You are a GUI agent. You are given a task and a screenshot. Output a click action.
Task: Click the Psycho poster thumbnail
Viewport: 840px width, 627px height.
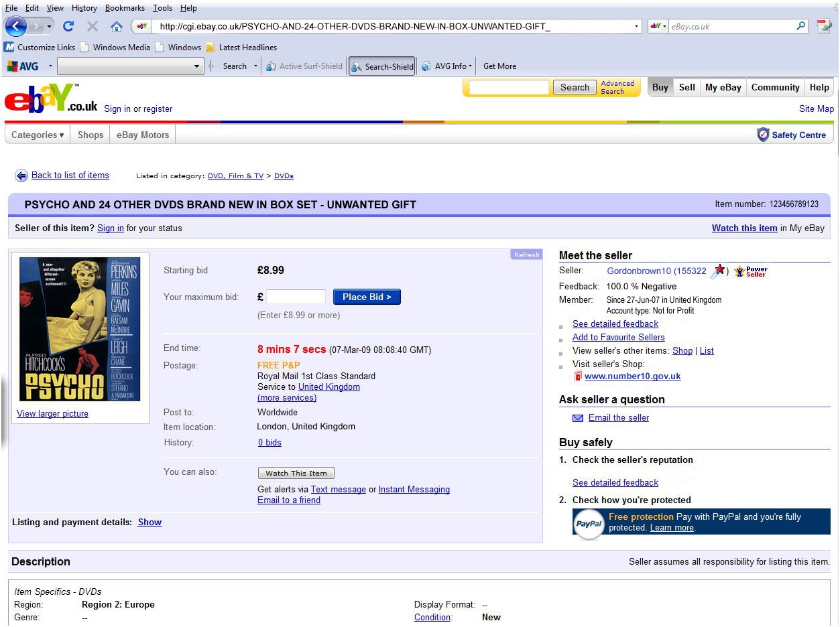(x=80, y=329)
